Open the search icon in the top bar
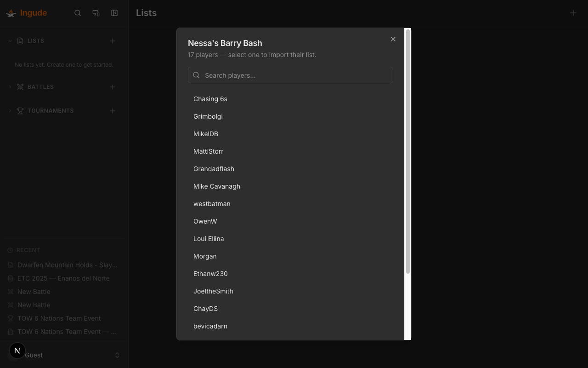The height and width of the screenshot is (368, 588). (x=78, y=13)
